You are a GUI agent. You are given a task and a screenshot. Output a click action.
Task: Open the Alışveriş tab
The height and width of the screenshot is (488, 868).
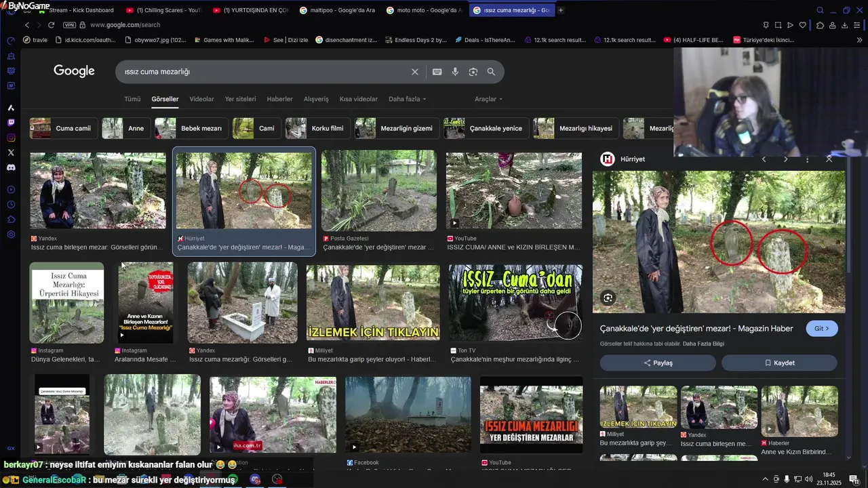pos(316,99)
